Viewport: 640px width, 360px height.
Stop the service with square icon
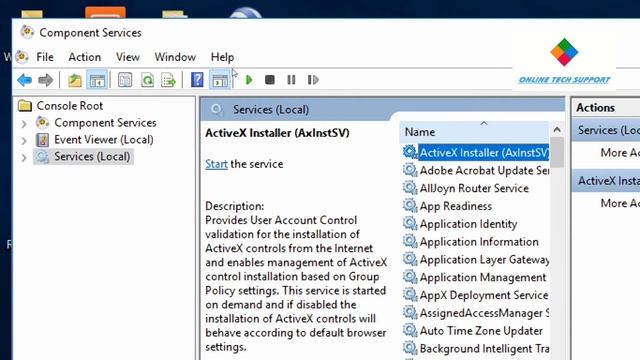(270, 80)
